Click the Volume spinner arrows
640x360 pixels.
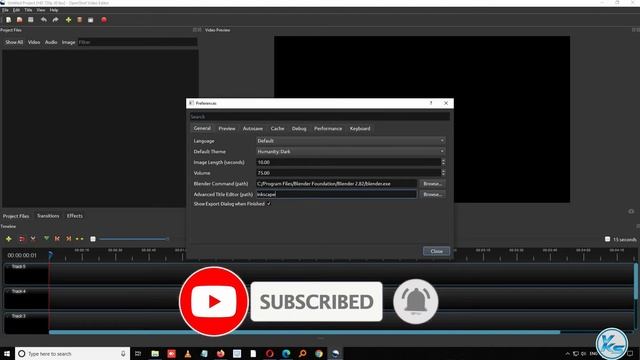pyautogui.click(x=443, y=173)
